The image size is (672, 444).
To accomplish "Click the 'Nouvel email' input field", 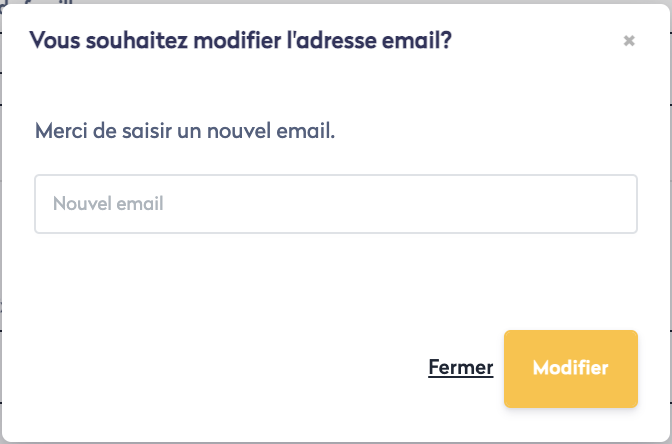I will [x=335, y=204].
